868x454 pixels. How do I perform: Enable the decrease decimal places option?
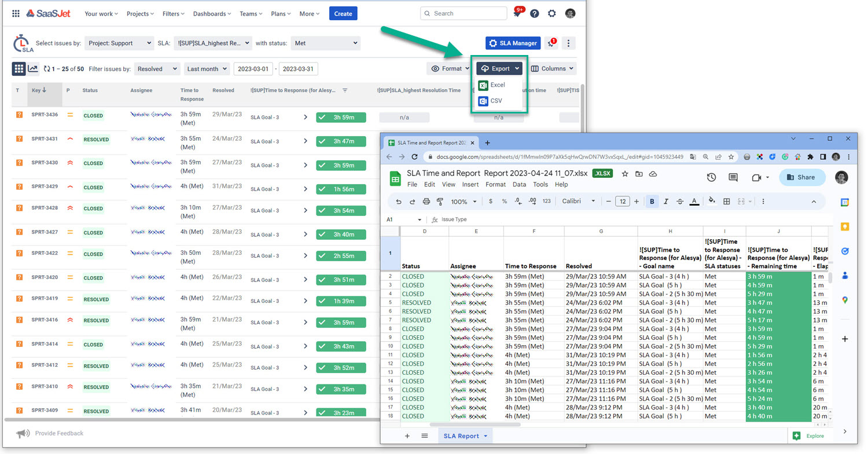pyautogui.click(x=517, y=201)
